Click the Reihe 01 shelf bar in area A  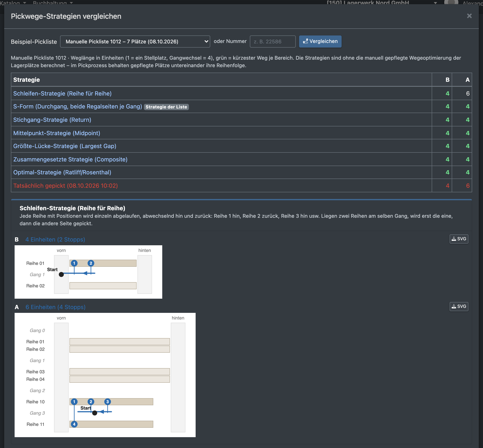pyautogui.click(x=119, y=342)
